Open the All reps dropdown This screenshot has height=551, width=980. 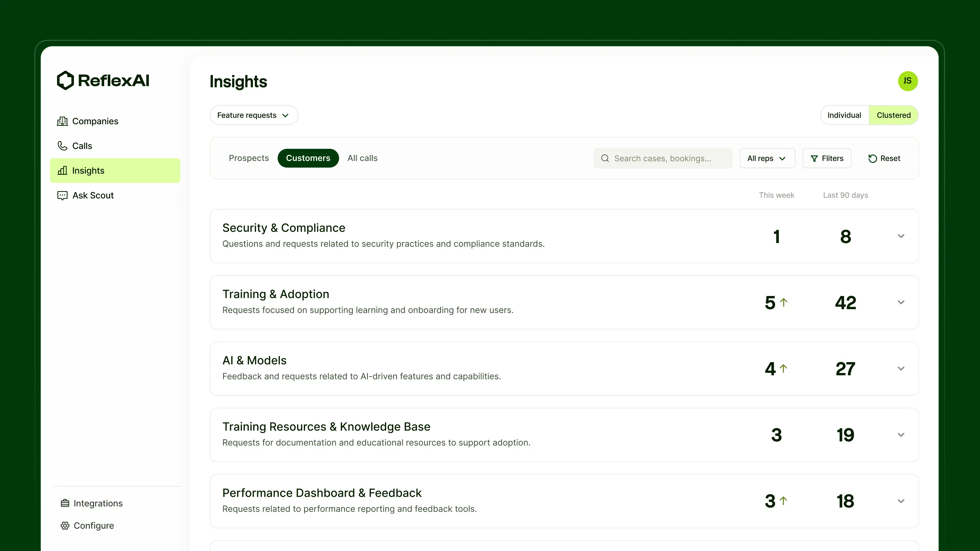pos(767,158)
